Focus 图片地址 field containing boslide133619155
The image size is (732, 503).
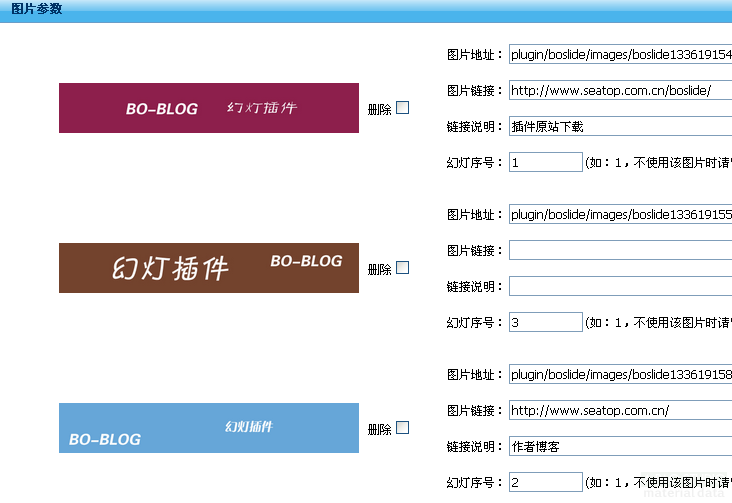tap(620, 215)
